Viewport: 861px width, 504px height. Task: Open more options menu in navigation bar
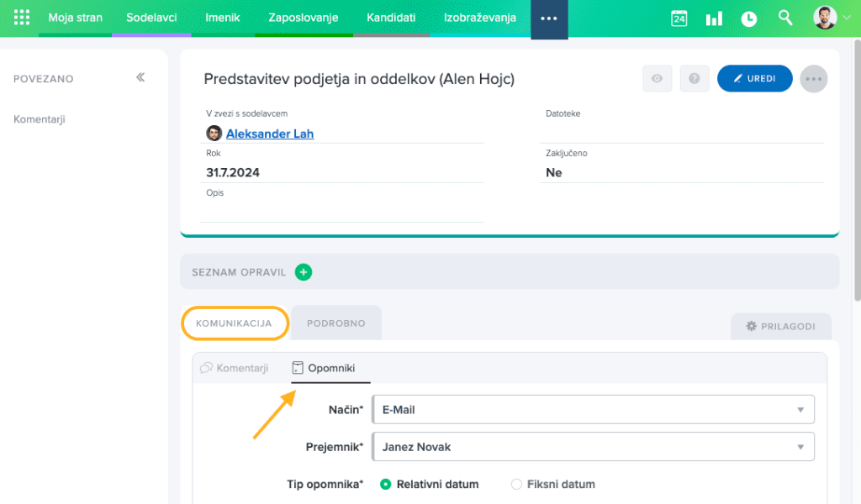pyautogui.click(x=549, y=18)
